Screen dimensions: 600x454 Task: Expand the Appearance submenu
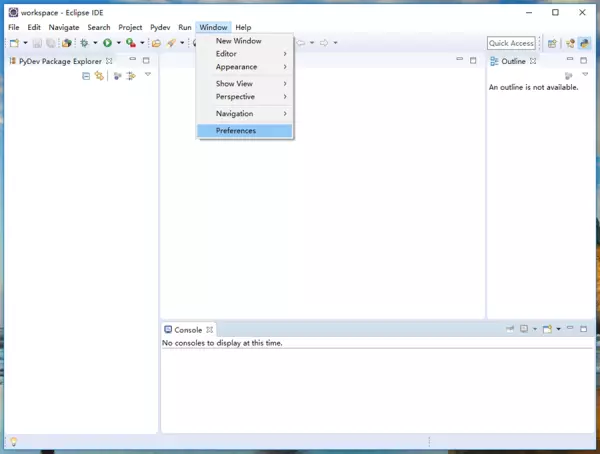[x=245, y=67]
